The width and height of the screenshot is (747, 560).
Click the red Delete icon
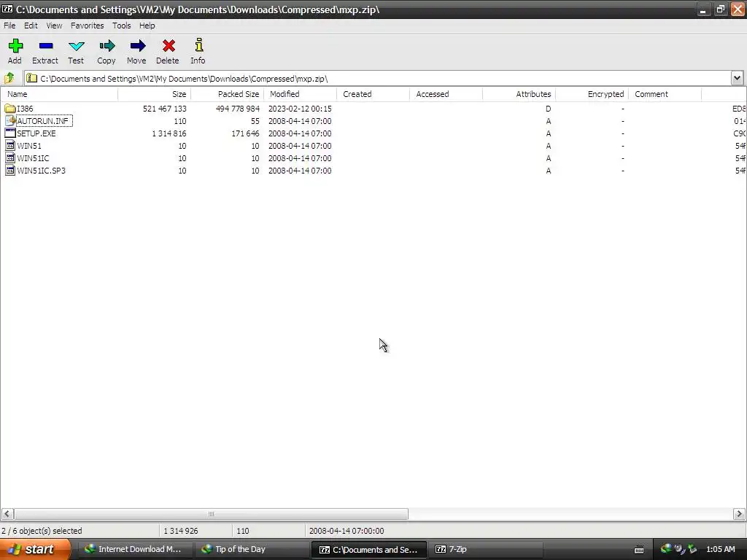[169, 46]
